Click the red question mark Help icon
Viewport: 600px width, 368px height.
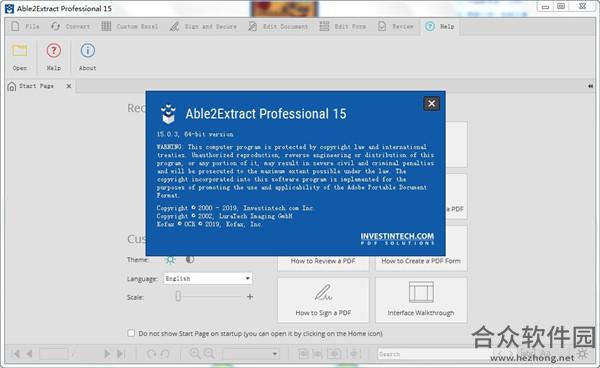click(54, 50)
